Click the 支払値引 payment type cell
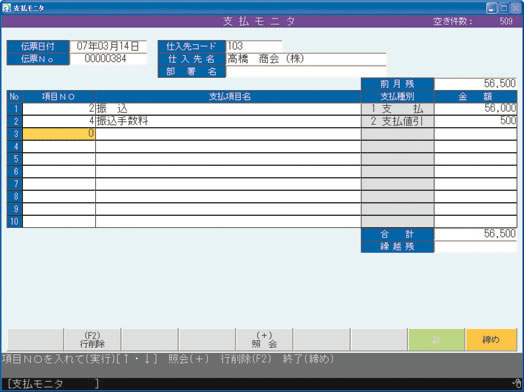Viewport: 524px width, 392px height. (397, 121)
